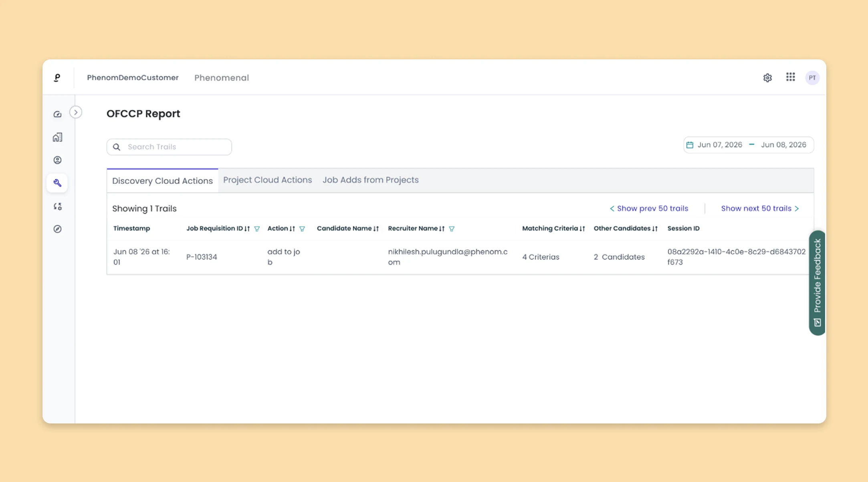
Task: Click the PT user avatar
Action: click(812, 78)
